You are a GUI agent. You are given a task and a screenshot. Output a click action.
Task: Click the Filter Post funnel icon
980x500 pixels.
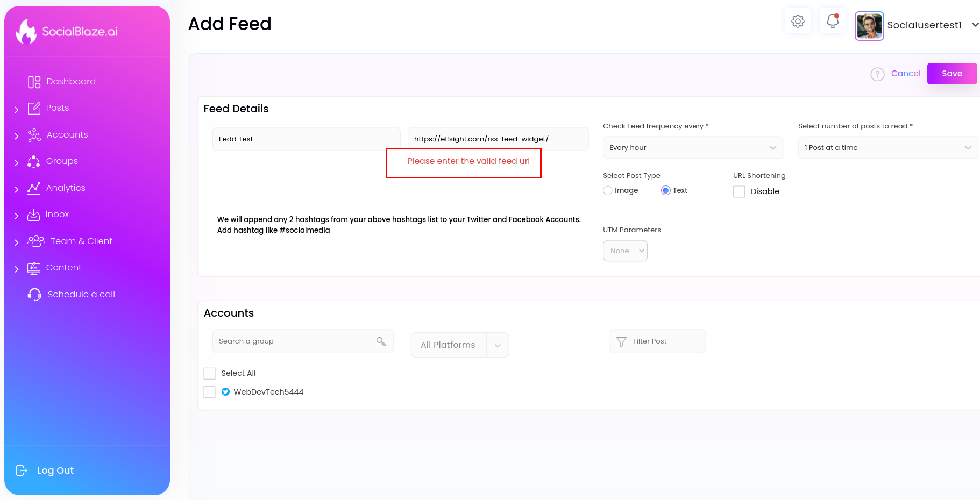[621, 341]
